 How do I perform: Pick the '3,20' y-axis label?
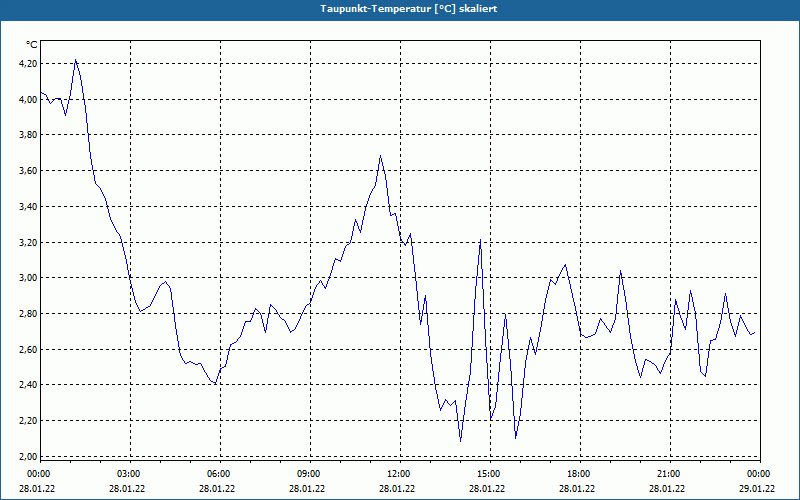coord(28,242)
